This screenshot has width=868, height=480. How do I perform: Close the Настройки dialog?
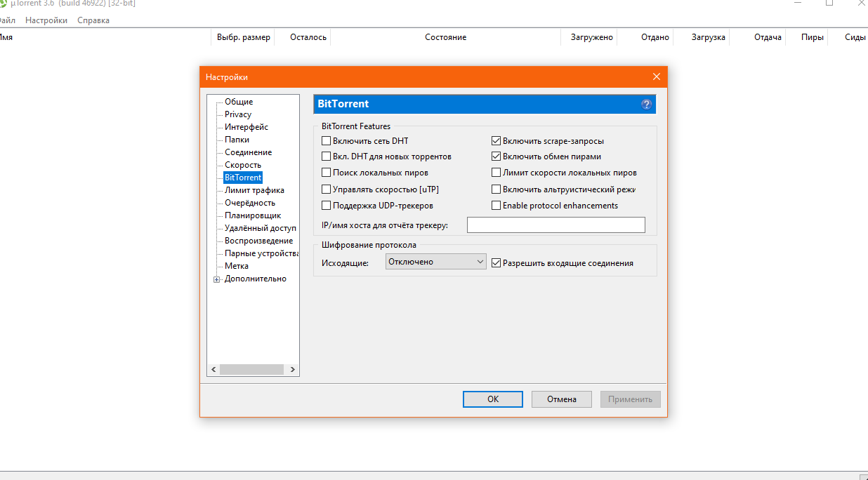point(657,76)
